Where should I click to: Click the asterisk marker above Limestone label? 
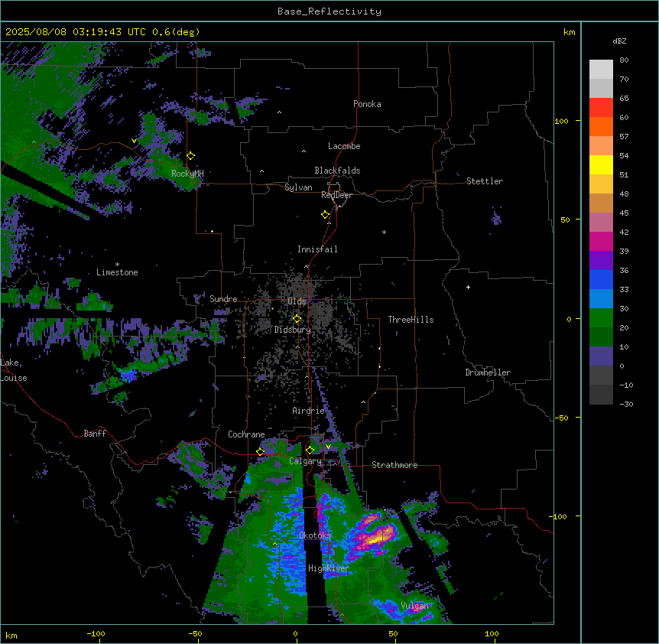pos(117,265)
